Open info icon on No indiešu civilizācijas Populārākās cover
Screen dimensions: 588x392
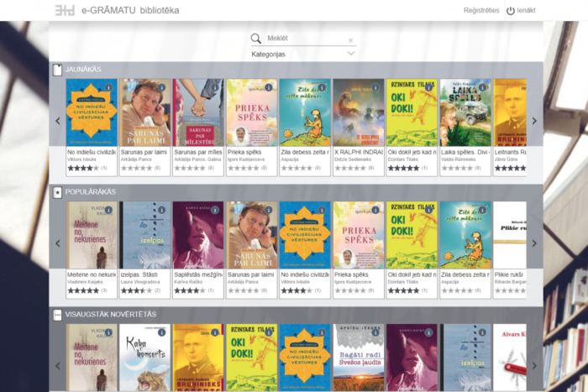(x=322, y=210)
